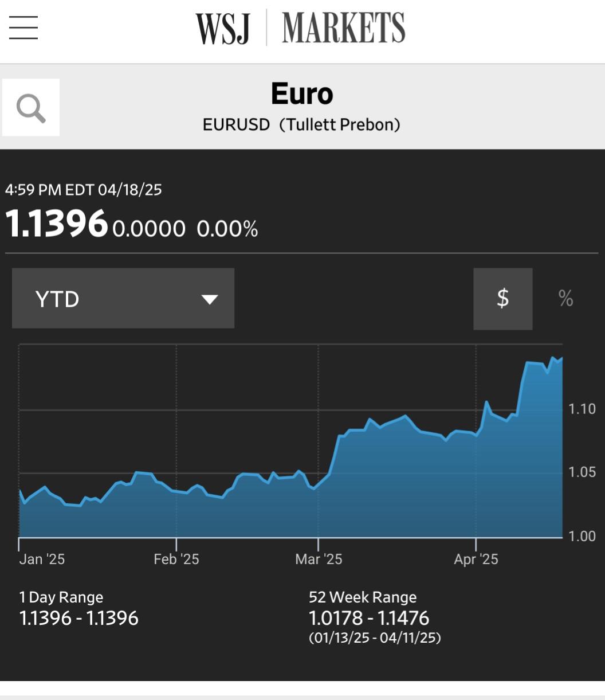605x700 pixels.
Task: Click the Apr '25 axis marker
Action: [x=476, y=559]
